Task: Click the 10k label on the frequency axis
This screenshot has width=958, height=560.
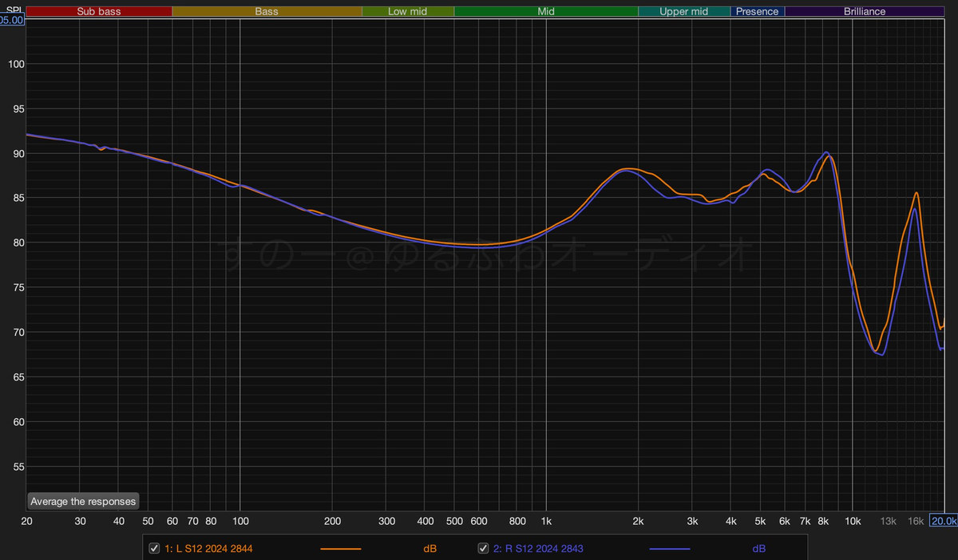Action: 853,521
